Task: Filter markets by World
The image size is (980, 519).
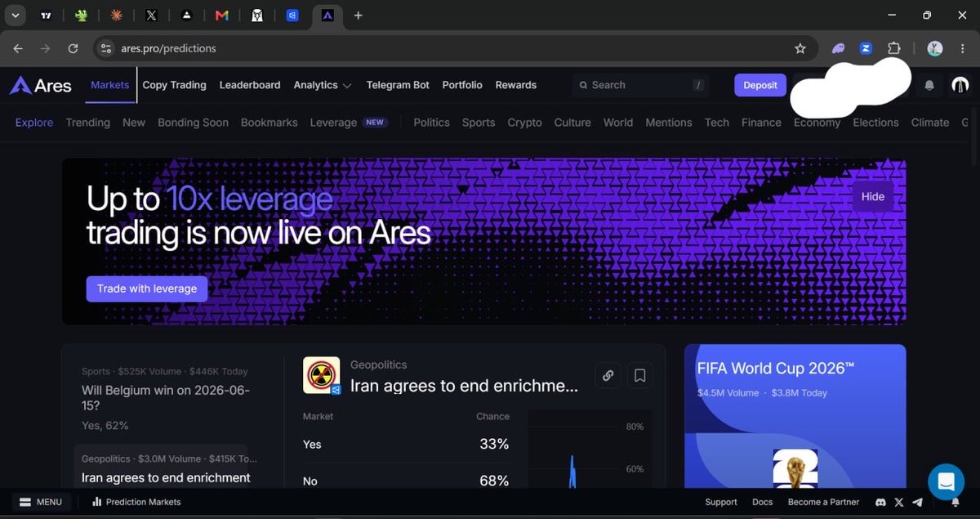Action: tap(618, 123)
